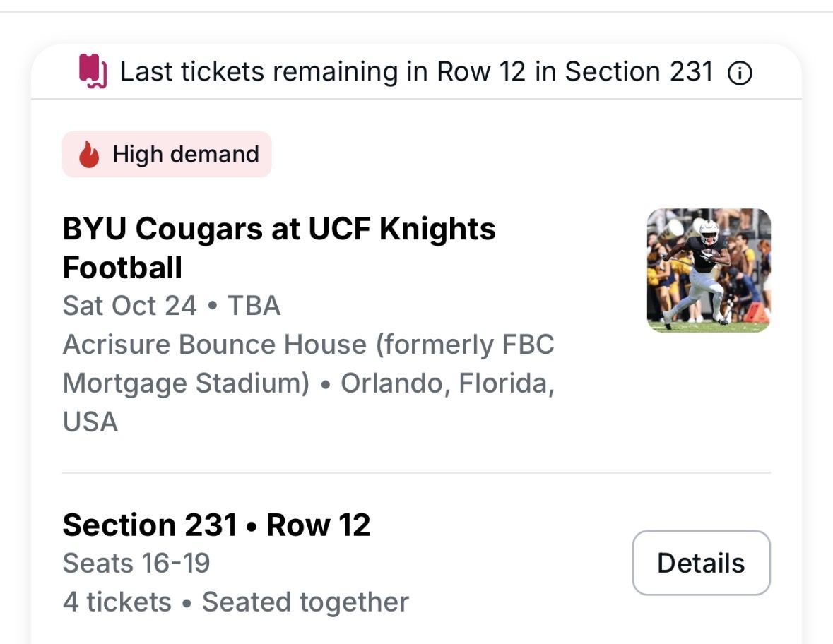Select the Section 231 heading text
Screen dimensions: 833x644
click(x=149, y=525)
